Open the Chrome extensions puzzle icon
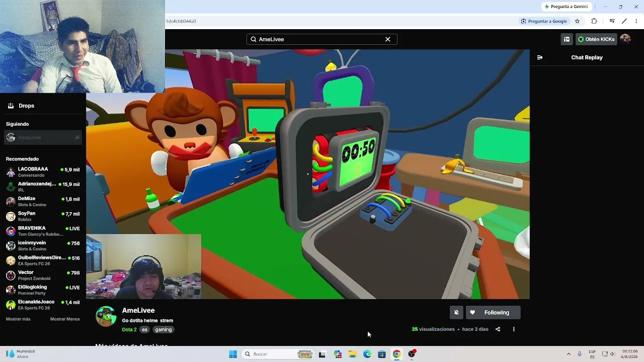This screenshot has width=644, height=362. 594,21
